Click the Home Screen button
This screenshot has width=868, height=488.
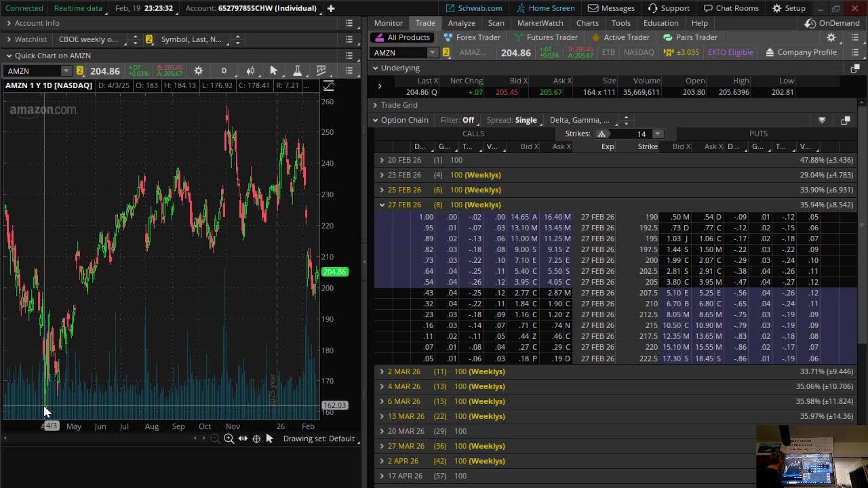pyautogui.click(x=545, y=8)
